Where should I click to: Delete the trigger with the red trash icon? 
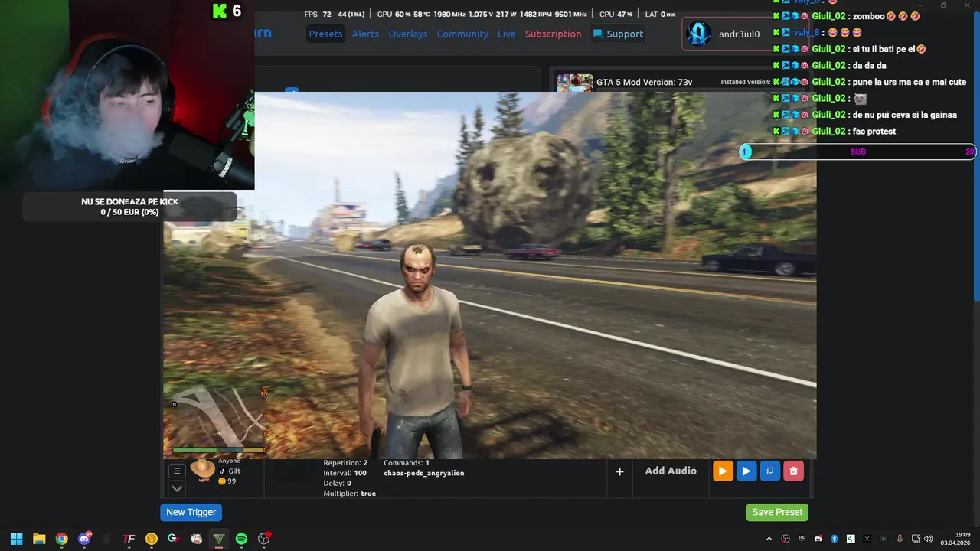(x=793, y=471)
